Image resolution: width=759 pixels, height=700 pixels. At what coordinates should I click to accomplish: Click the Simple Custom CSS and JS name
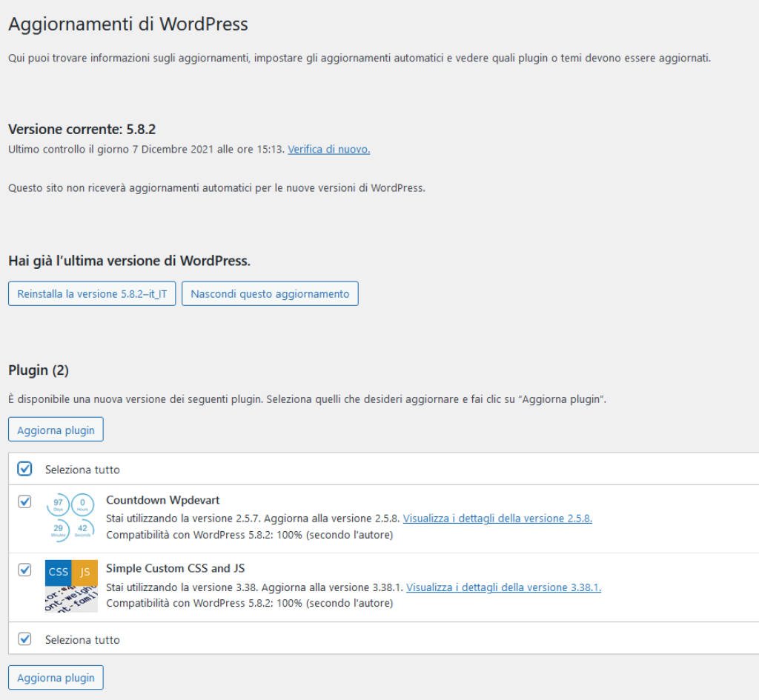175,568
